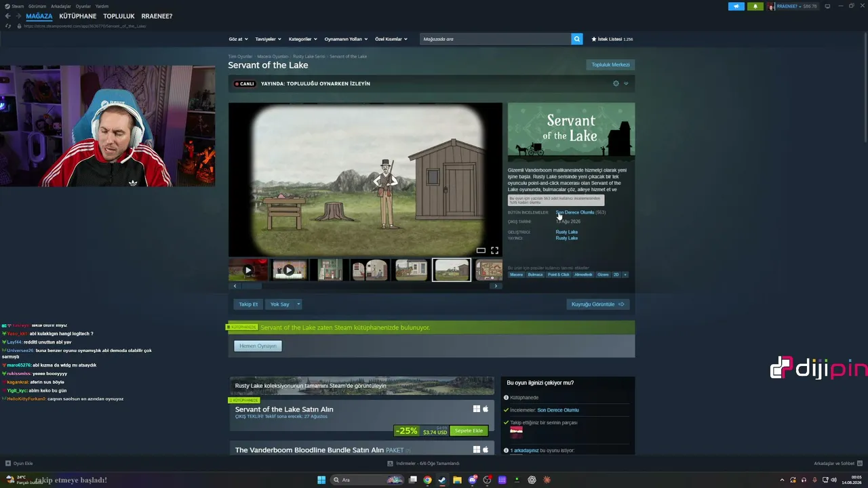Screen dimensions: 868x488
Task: Click the Oyun Ekle plus icon
Action: tap(8, 464)
